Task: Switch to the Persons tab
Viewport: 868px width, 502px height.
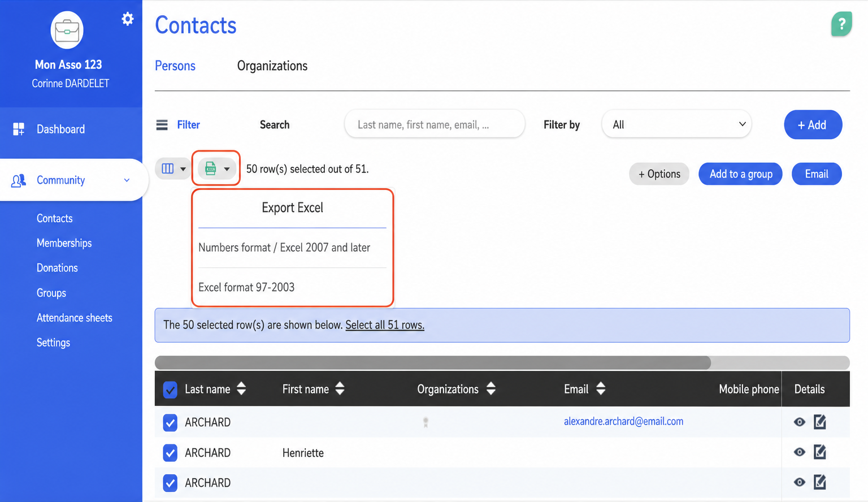Action: 175,66
